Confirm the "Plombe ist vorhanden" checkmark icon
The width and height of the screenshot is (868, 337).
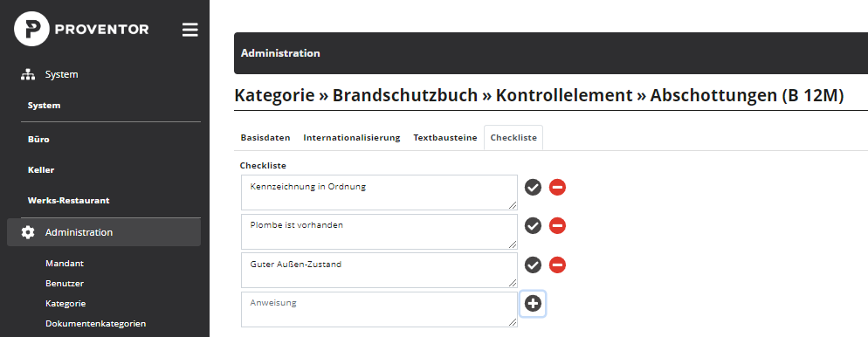(533, 226)
